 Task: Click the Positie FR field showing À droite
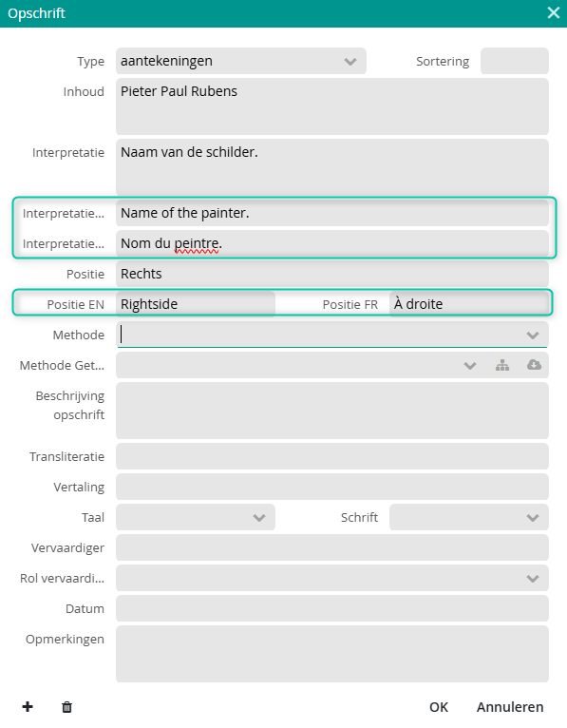click(468, 304)
